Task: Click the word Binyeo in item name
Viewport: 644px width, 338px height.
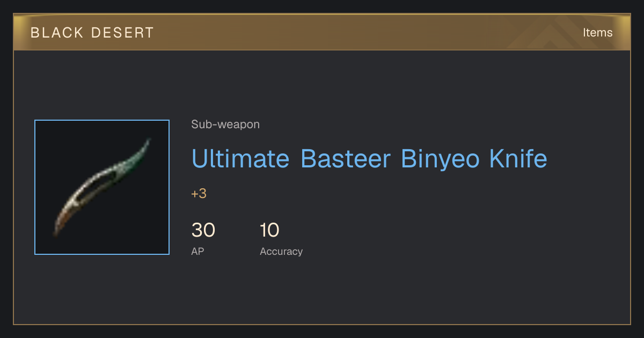Action: 441,159
